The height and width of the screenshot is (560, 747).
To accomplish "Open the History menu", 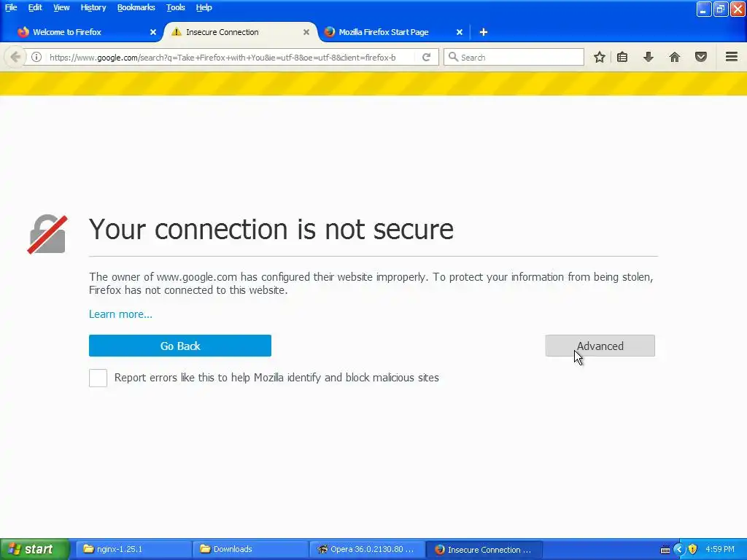I will 93,7.
